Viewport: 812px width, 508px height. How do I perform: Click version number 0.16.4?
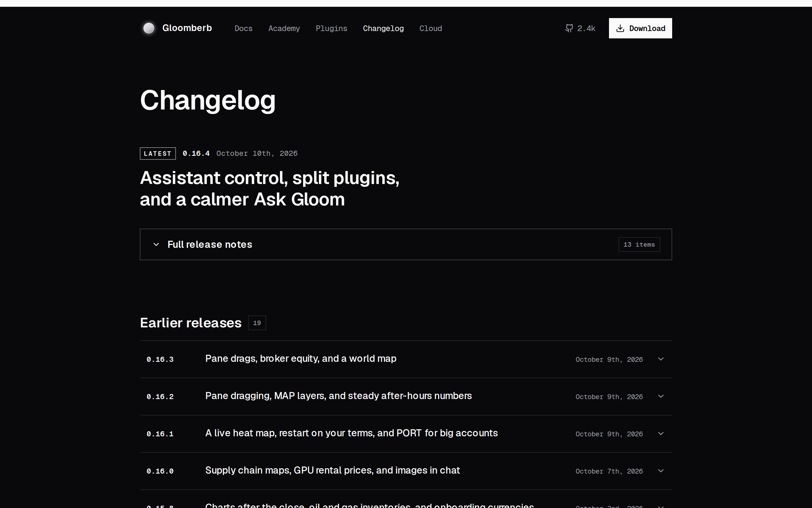(196, 154)
